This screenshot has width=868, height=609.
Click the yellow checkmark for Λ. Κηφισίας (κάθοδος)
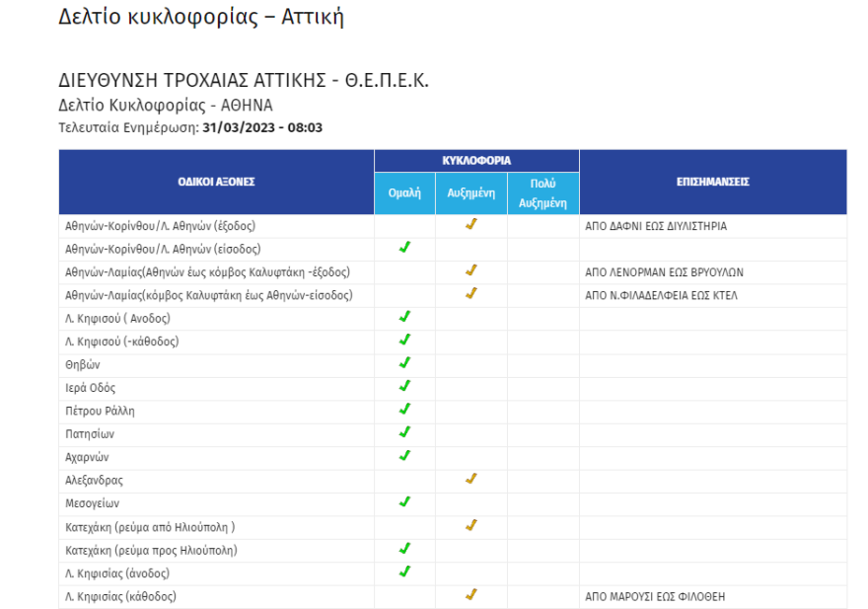(470, 594)
